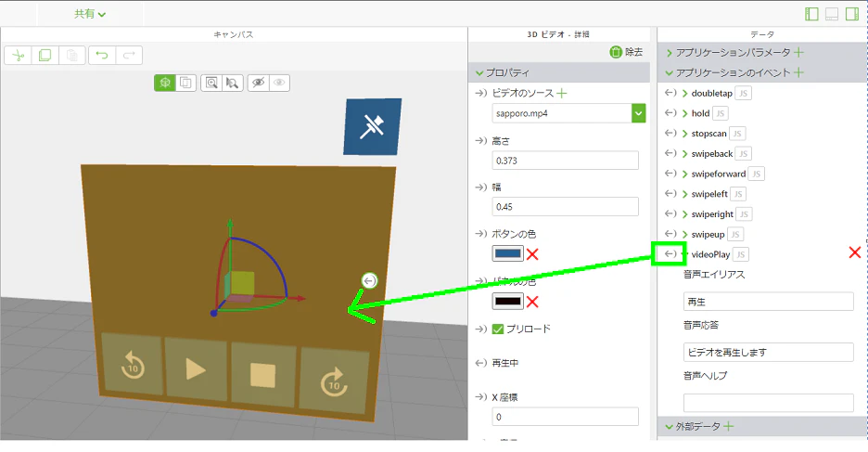868x452 pixels.
Task: Click the 音声エイリアス field containing 再生
Action: (769, 302)
